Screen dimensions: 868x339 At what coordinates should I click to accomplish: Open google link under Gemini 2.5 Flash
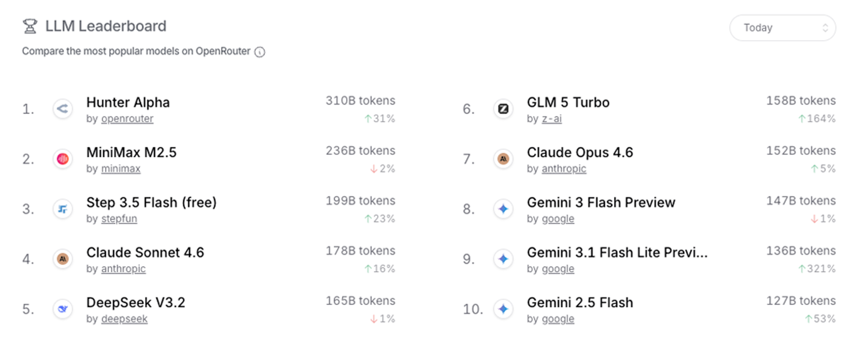(558, 319)
